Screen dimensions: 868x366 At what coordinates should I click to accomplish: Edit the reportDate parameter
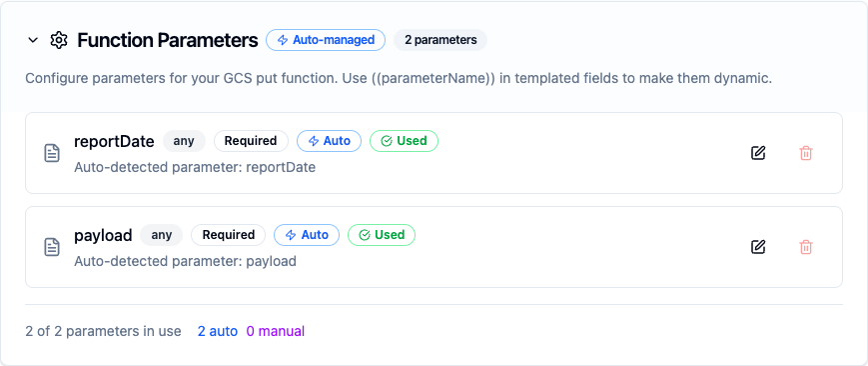pyautogui.click(x=758, y=153)
